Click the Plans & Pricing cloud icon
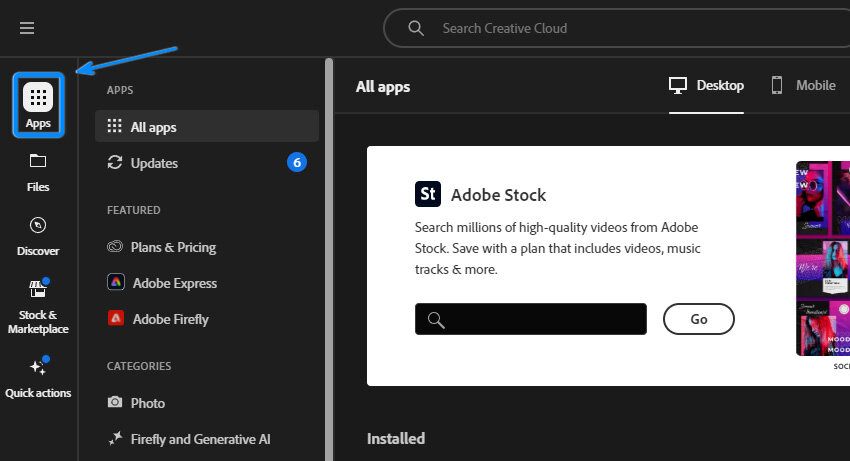Viewport: 850px width, 461px height. pyautogui.click(x=115, y=247)
